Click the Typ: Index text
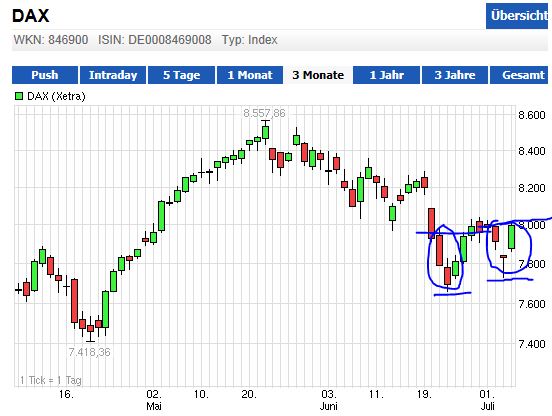The image size is (552, 416). (x=250, y=40)
